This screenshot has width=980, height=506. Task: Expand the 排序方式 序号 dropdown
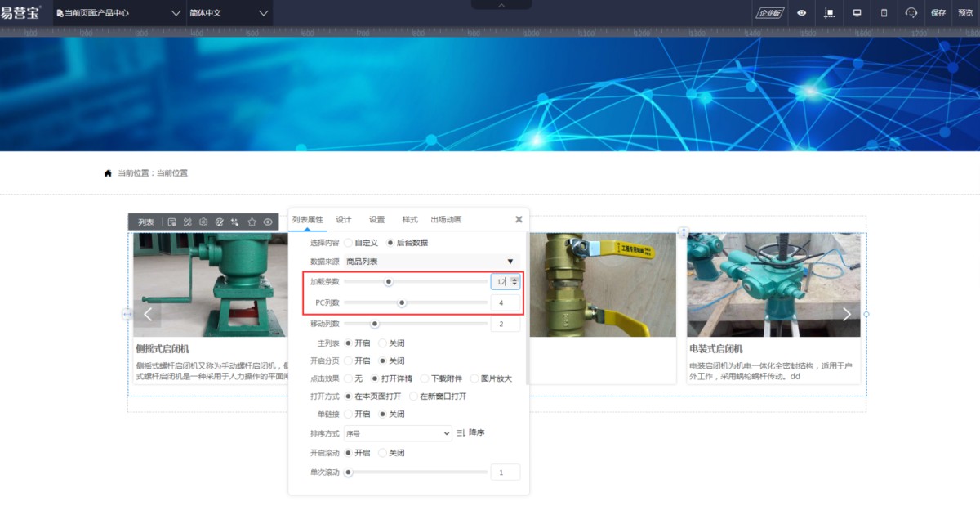pyautogui.click(x=398, y=433)
